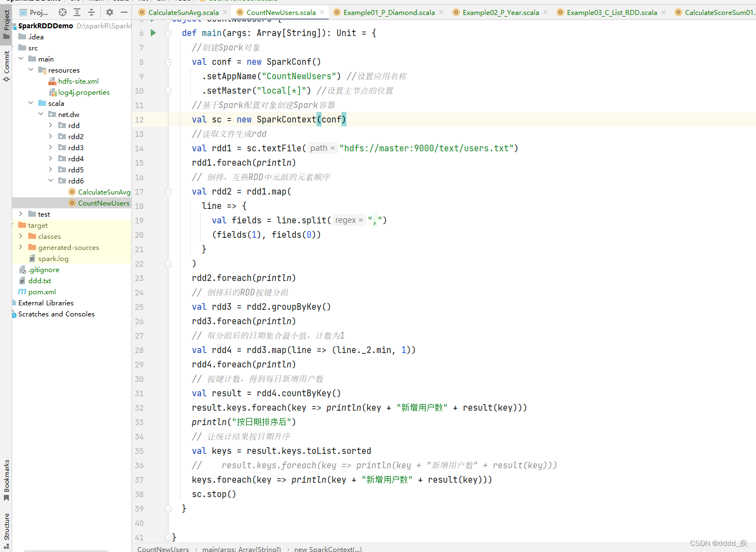This screenshot has width=756, height=552.
Task: Click the hdfs path string on line 14
Action: 426,149
